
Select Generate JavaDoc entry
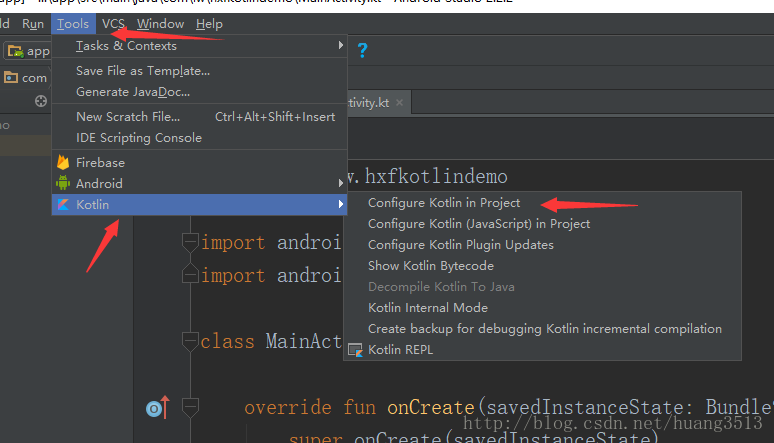pyautogui.click(x=199, y=92)
